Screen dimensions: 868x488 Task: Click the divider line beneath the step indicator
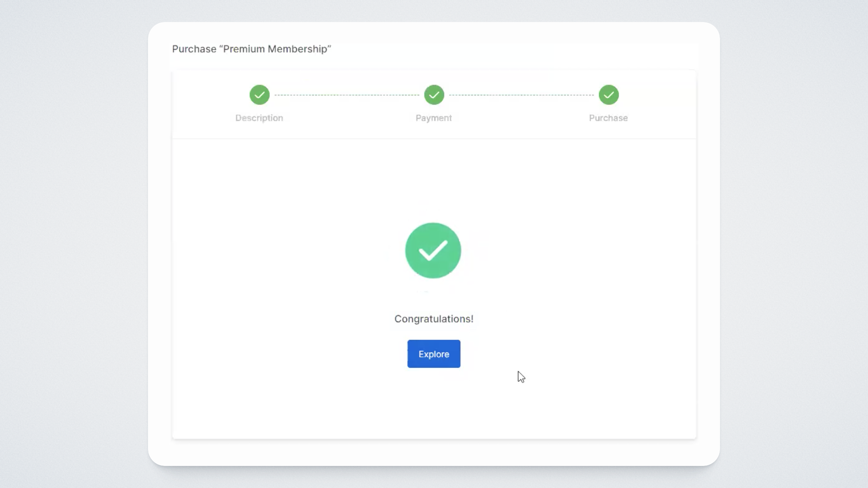click(434, 138)
